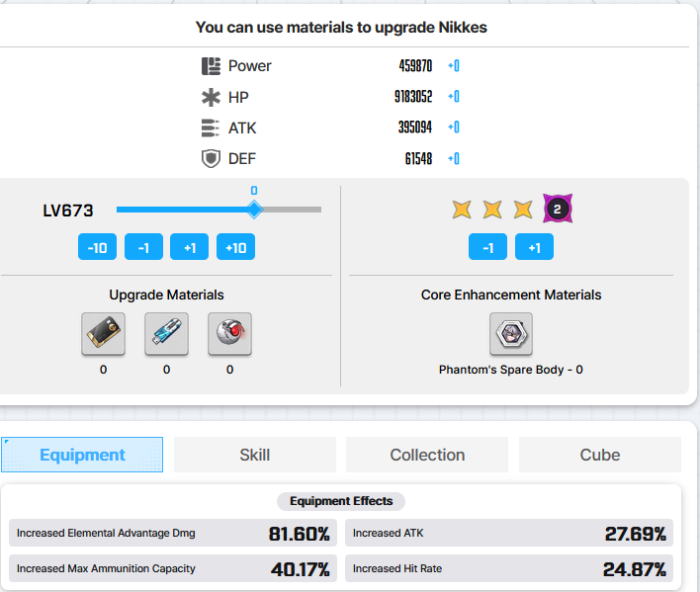The height and width of the screenshot is (592, 700).
Task: Click the HP asterisk icon
Action: [x=211, y=97]
